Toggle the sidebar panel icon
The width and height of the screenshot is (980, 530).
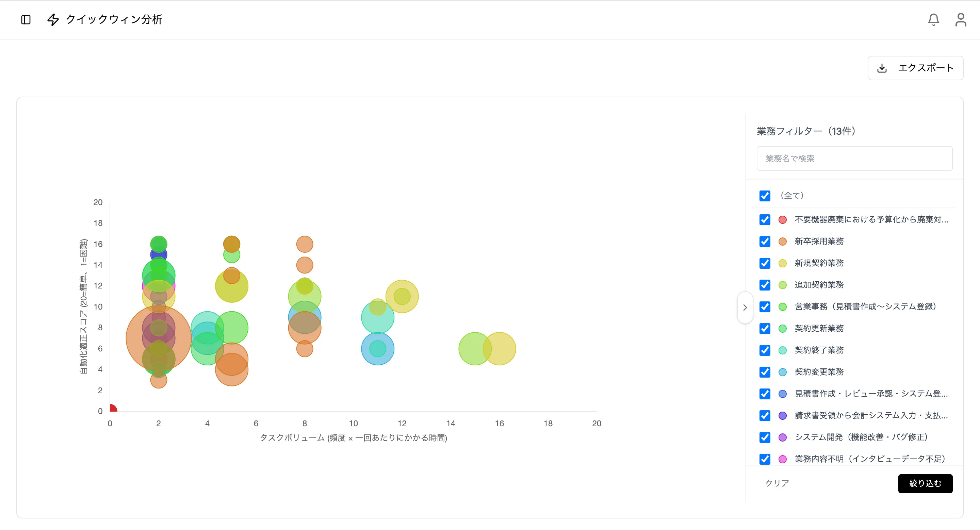tap(26, 19)
